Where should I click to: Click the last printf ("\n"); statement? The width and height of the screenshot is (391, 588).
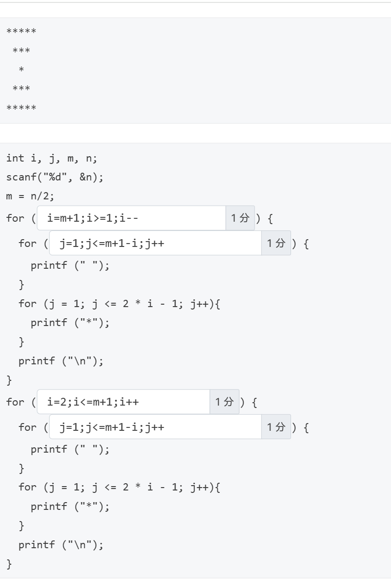click(61, 545)
